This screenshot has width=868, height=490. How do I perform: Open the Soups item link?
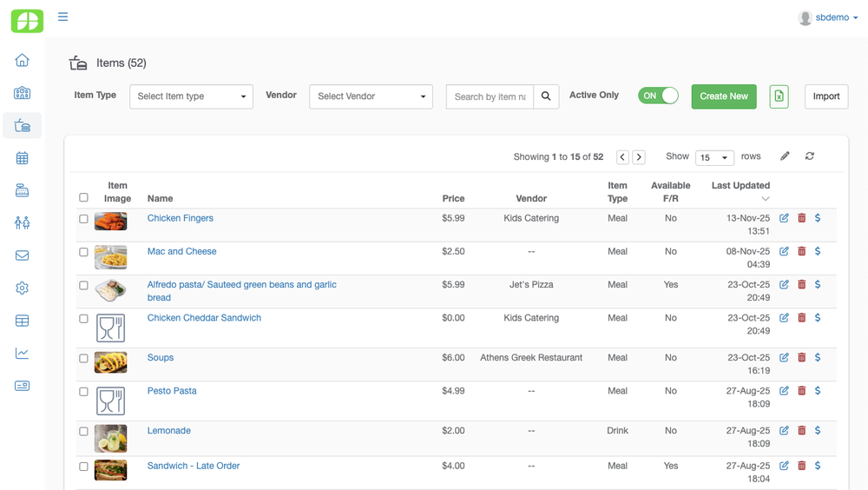161,358
